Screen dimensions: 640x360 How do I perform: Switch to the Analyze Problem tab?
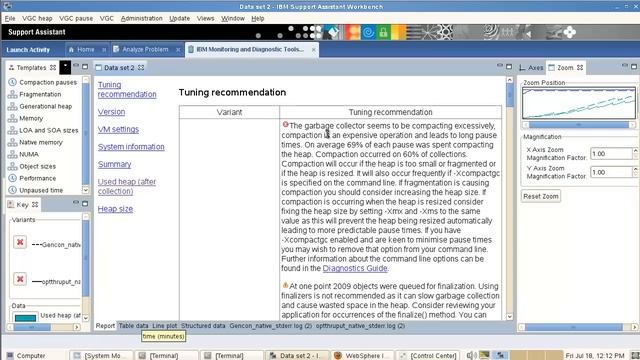(x=145, y=49)
